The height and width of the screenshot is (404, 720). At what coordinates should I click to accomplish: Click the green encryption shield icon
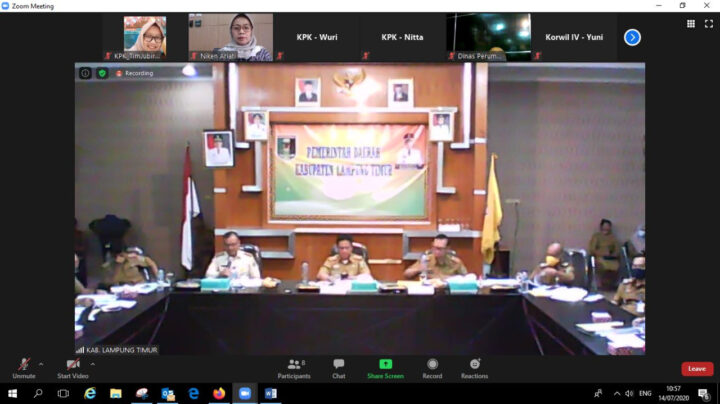click(102, 73)
